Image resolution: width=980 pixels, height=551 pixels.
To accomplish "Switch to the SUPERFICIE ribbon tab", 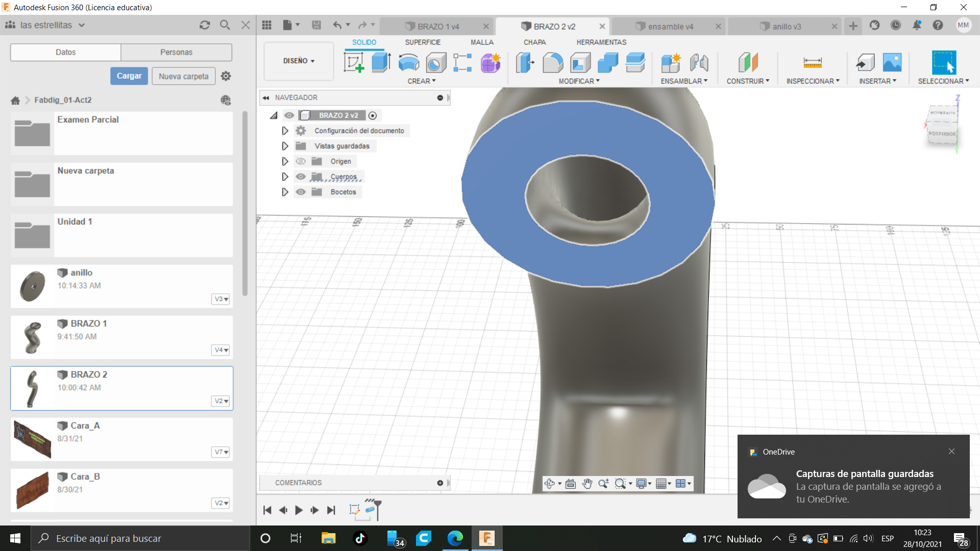I will click(423, 42).
